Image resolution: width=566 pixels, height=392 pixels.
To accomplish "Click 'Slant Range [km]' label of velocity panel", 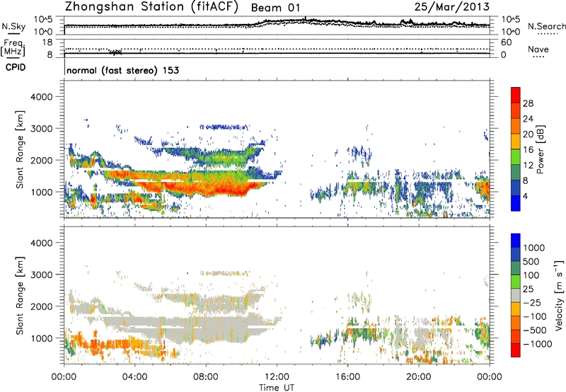I will pos(20,295).
